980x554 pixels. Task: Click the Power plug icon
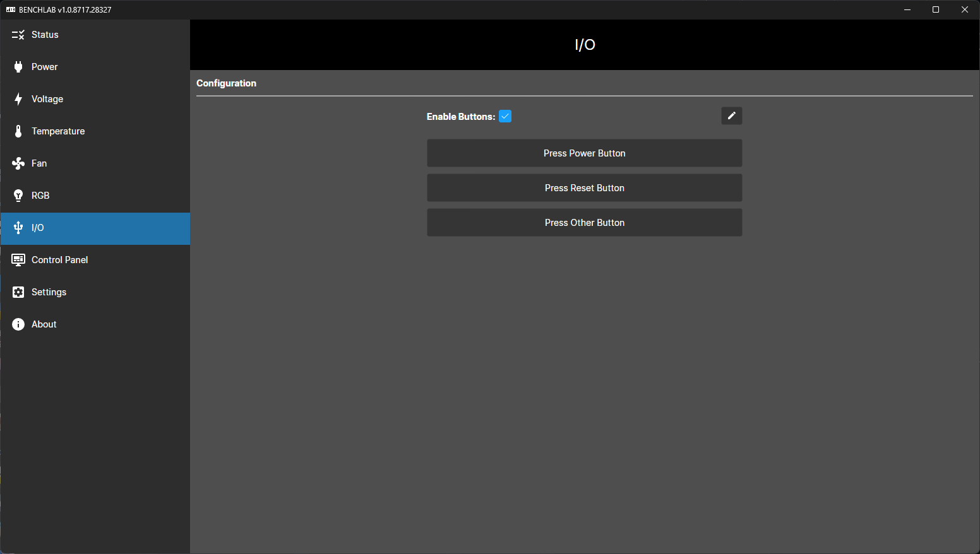18,67
